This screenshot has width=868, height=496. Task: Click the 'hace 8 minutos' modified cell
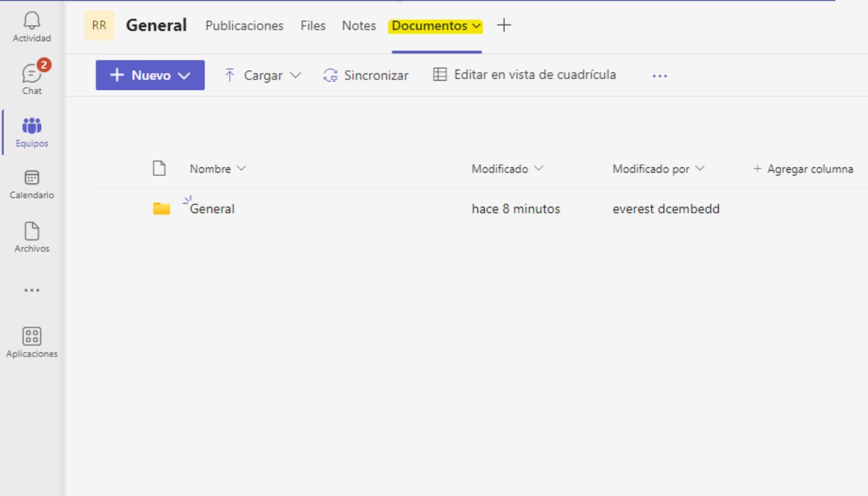click(516, 209)
